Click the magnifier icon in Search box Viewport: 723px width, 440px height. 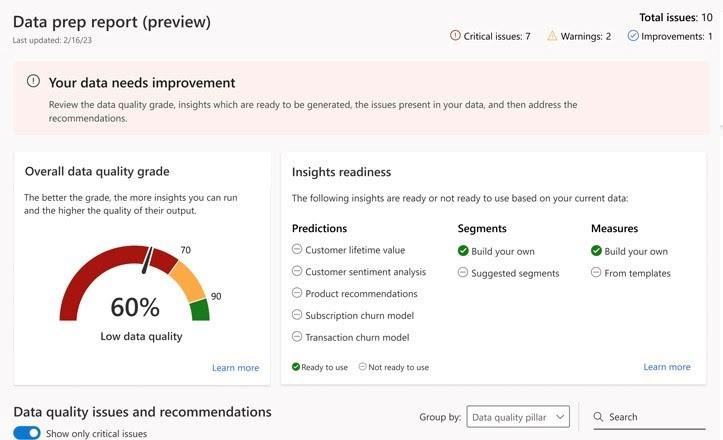click(598, 417)
